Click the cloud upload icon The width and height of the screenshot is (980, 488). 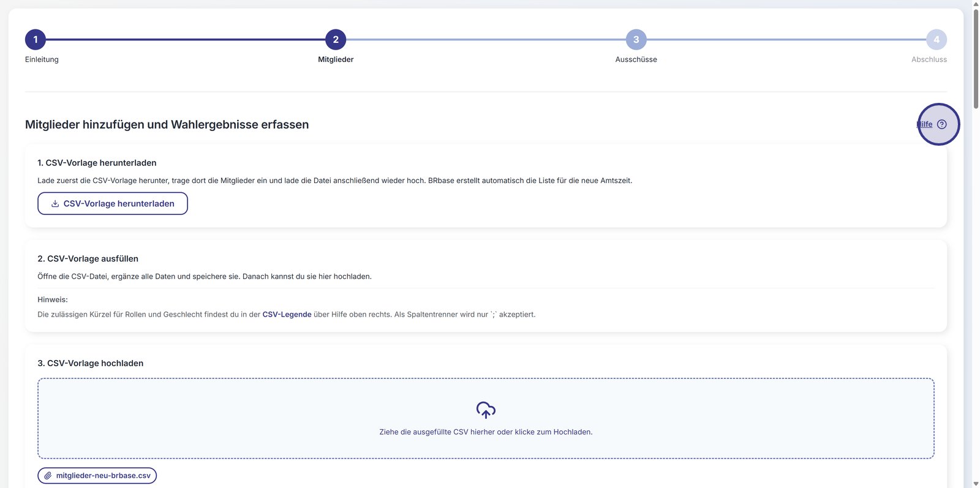(486, 410)
